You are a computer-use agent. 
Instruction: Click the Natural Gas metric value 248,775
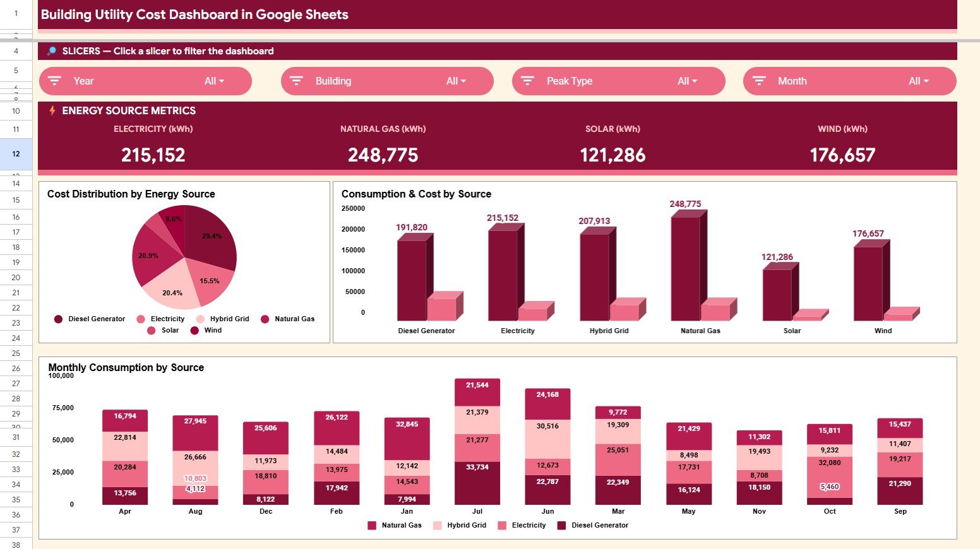pyautogui.click(x=383, y=155)
